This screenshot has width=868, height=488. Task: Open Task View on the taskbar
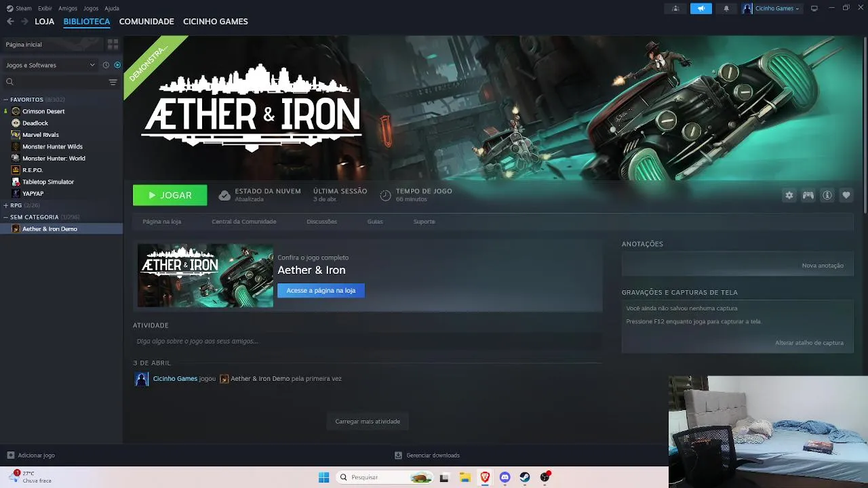pos(444,477)
